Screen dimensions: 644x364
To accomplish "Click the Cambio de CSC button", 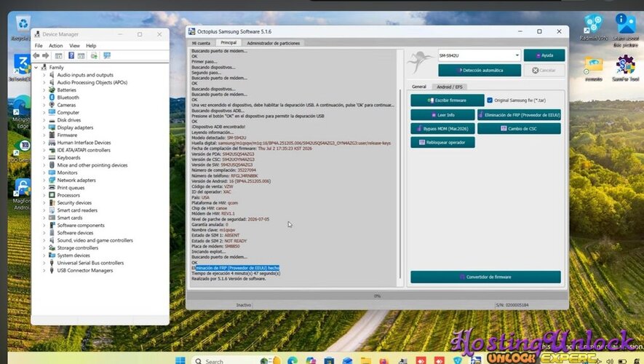I will pos(519,129).
